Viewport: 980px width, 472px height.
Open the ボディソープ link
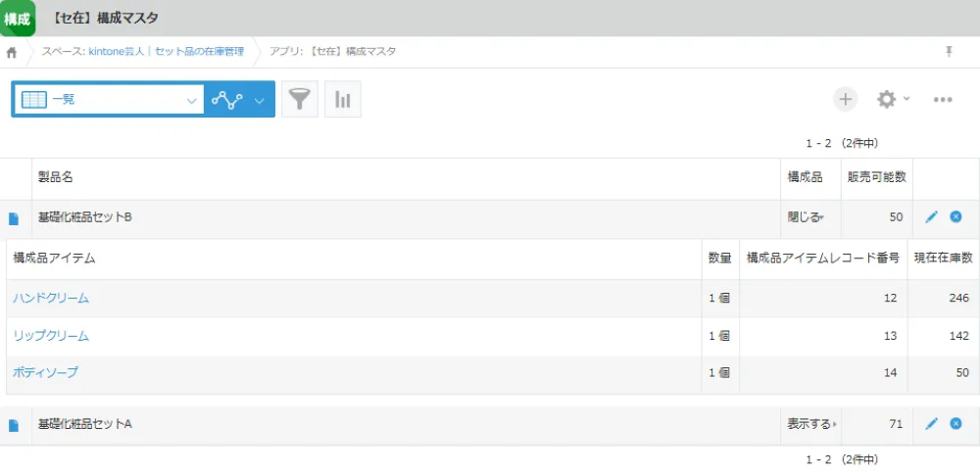[x=45, y=373]
